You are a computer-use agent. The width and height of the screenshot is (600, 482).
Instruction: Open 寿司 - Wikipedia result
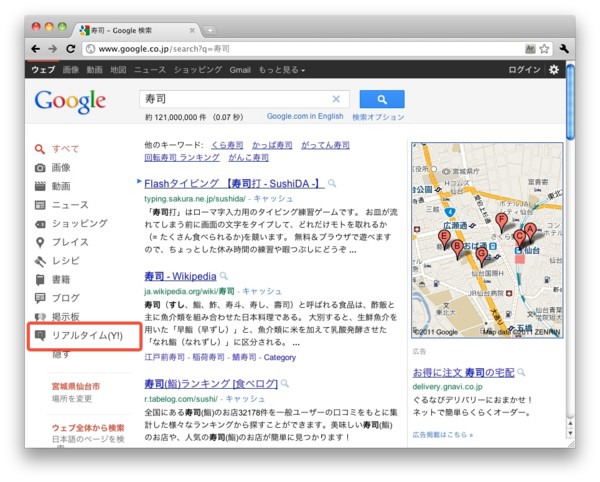(180, 276)
